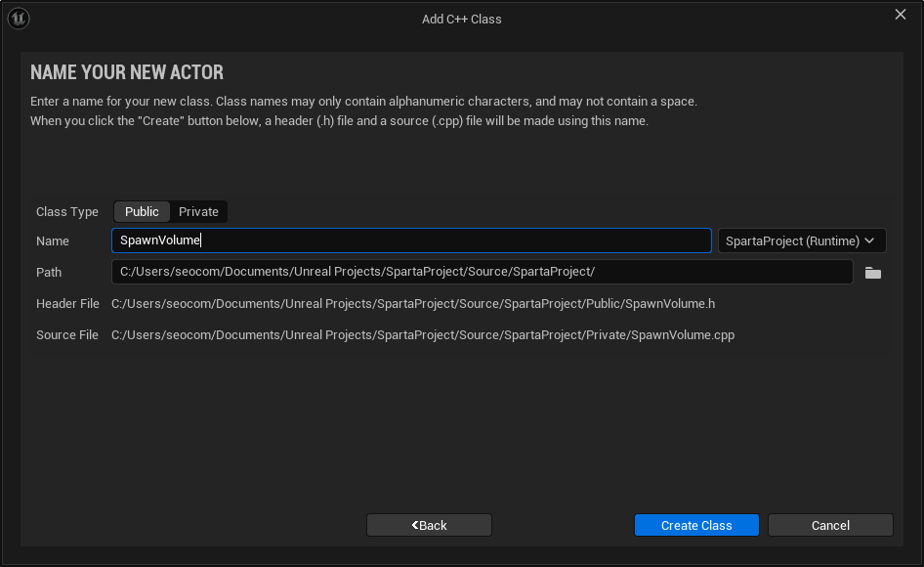Click Back to return to class selection
The width and height of the screenshot is (924, 567).
[429, 525]
